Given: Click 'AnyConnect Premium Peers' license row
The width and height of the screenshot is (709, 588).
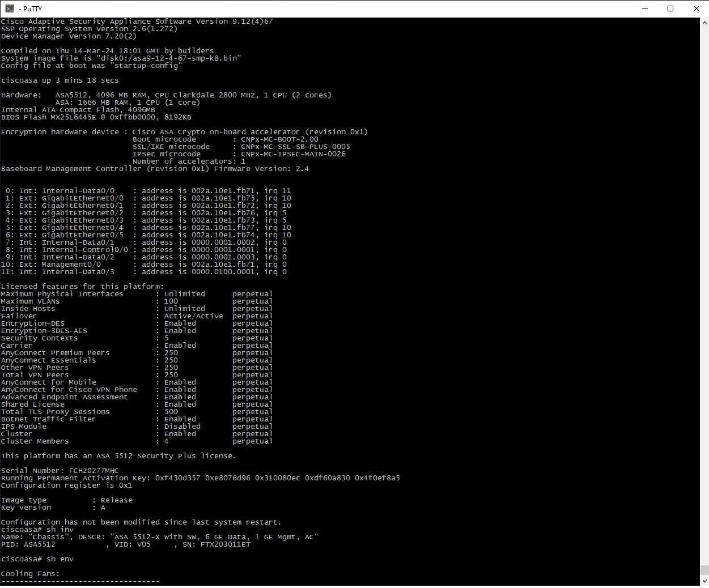Looking at the screenshot, I should click(x=137, y=353).
